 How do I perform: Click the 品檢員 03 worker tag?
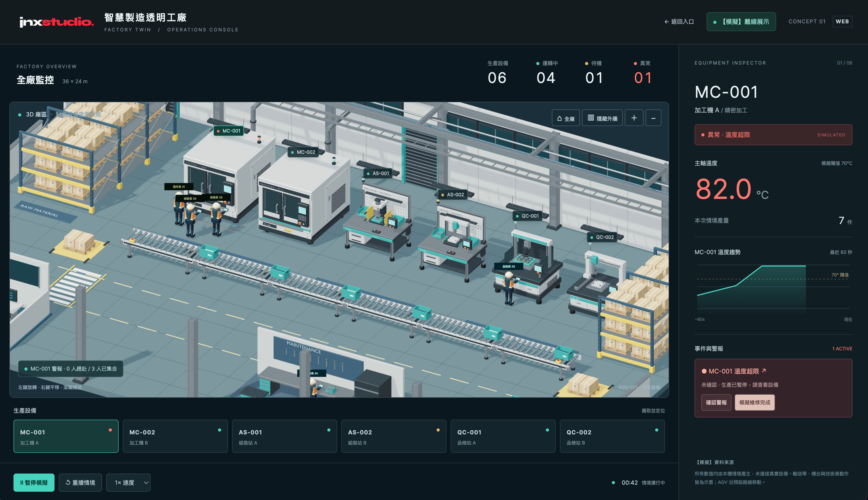[x=509, y=267]
